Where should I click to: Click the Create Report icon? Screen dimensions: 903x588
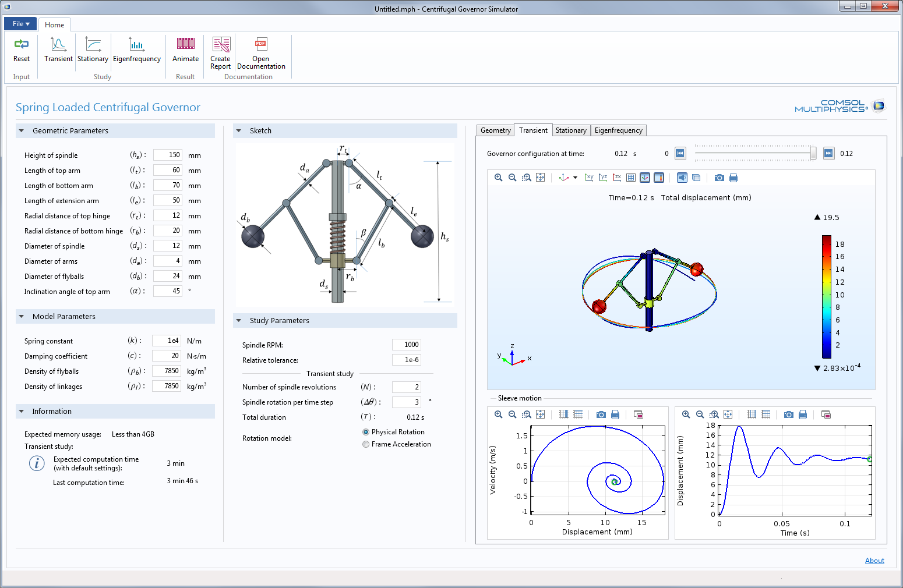(221, 45)
